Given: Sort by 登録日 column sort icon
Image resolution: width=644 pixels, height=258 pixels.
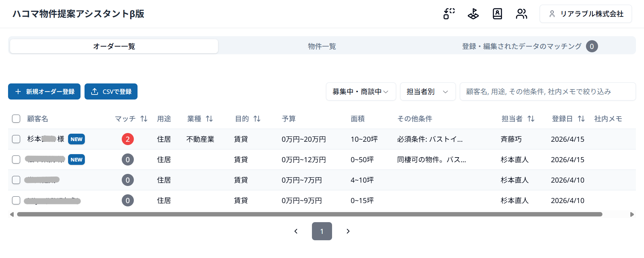Looking at the screenshot, I should click(581, 119).
